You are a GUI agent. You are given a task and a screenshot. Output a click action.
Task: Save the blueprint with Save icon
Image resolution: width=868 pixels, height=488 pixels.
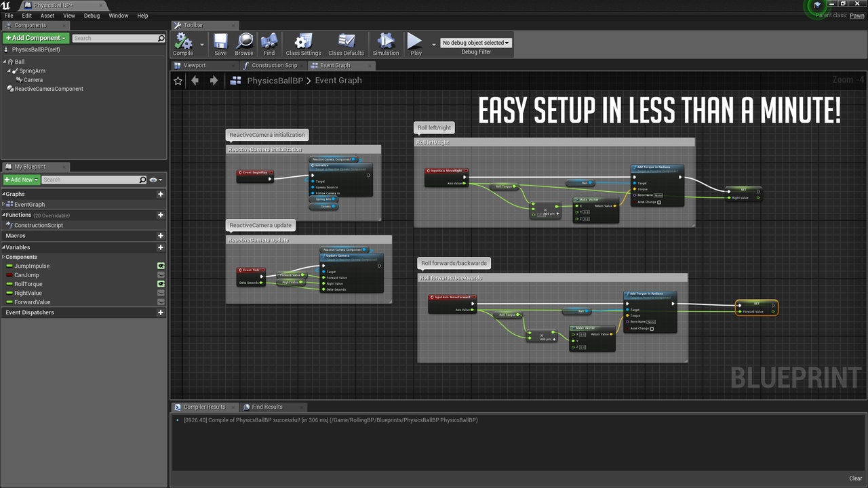(220, 42)
